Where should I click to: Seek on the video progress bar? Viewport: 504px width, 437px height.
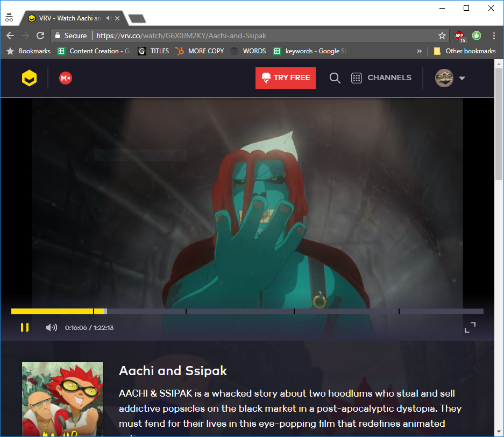coord(247,311)
